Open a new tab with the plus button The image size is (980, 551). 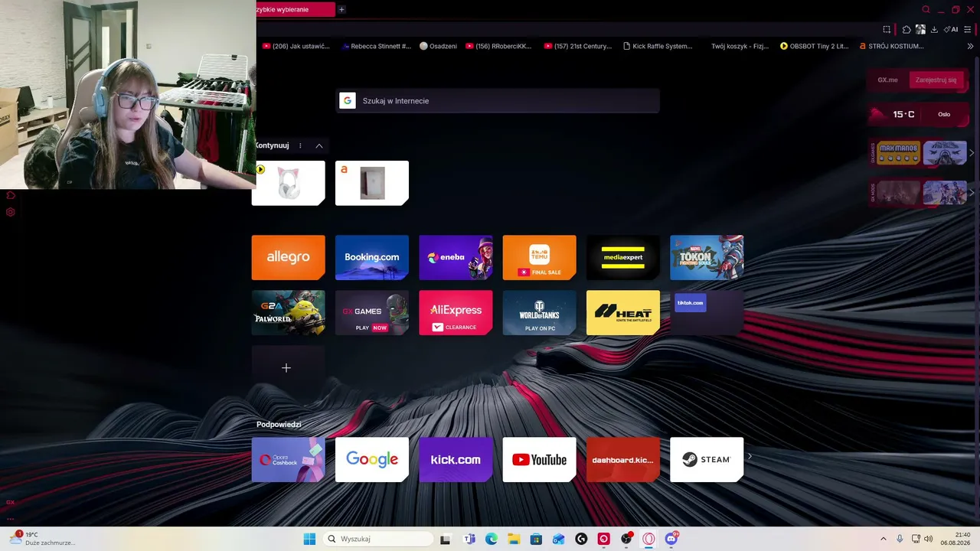(341, 9)
